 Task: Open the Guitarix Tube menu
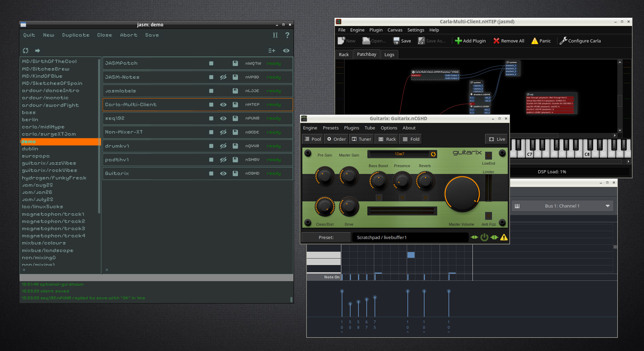(x=370, y=128)
